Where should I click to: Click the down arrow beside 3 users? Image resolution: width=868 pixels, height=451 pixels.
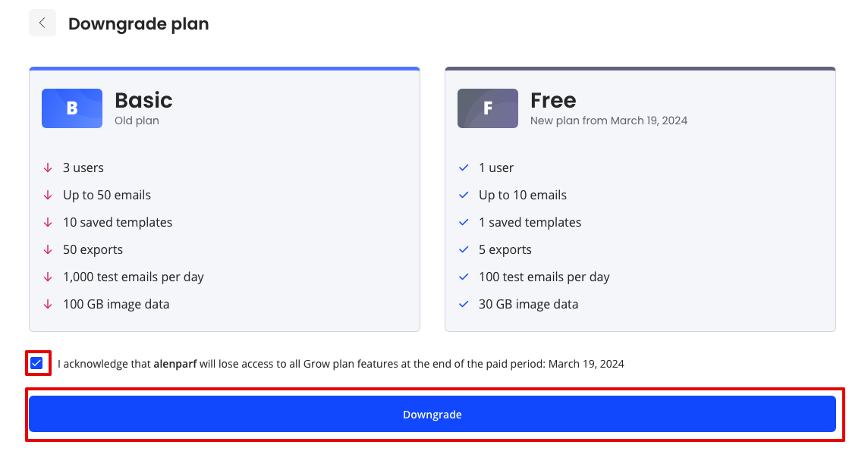tap(48, 168)
